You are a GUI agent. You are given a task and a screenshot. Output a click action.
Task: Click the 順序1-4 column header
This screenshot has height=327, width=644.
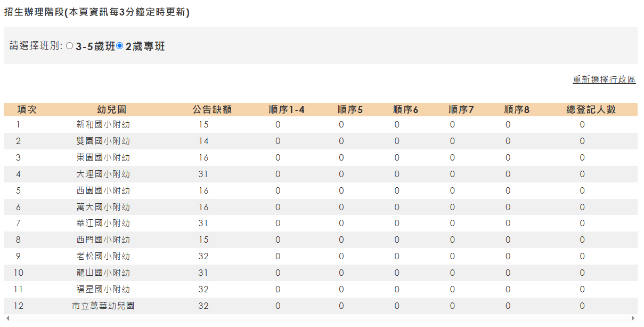click(x=287, y=109)
